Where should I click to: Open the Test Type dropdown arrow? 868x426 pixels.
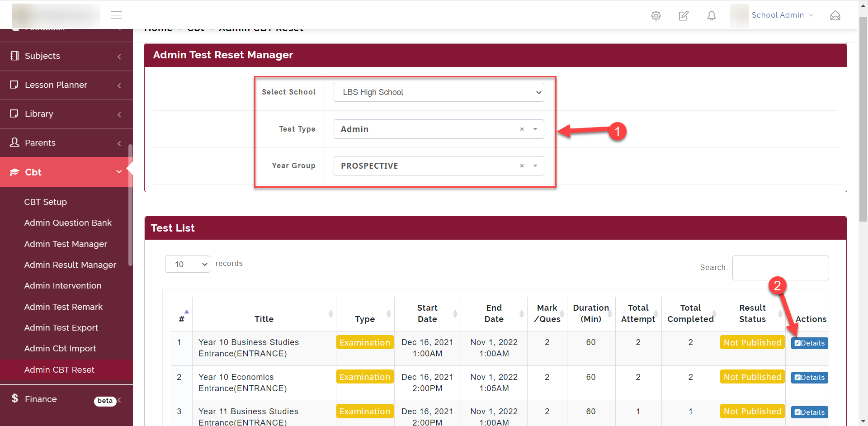pos(535,129)
